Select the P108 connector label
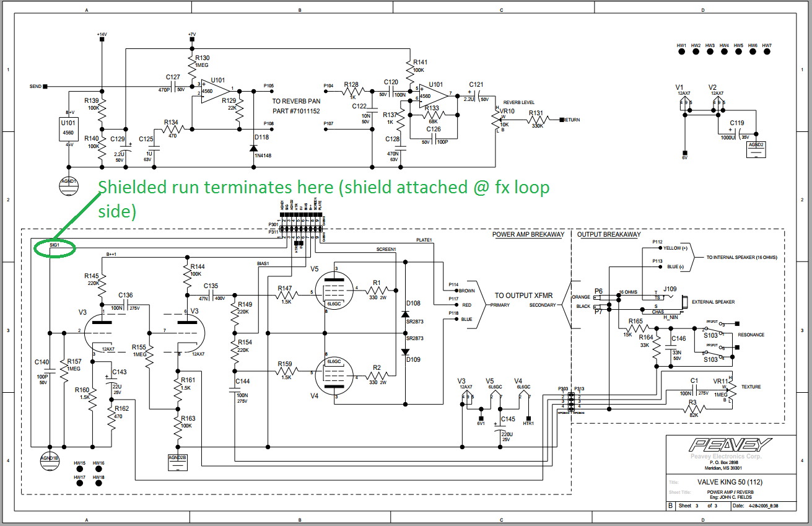This screenshot has height=526, width=812. (x=268, y=123)
